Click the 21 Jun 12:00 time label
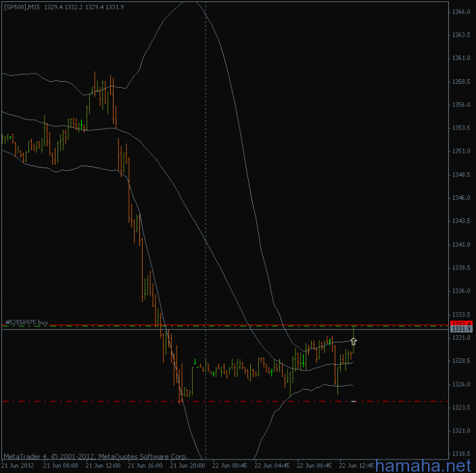 [103, 466]
